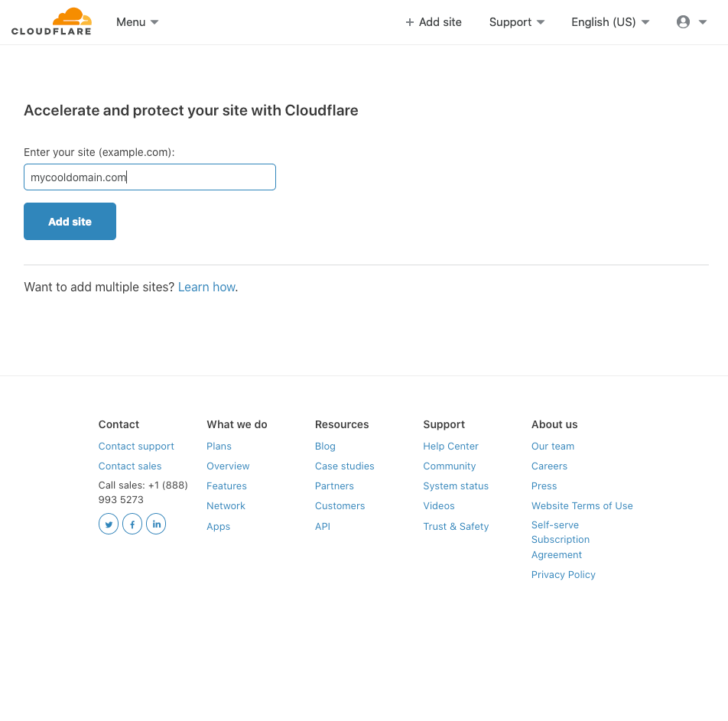Image resolution: width=728 pixels, height=721 pixels.
Task: Expand the Menu dropdown
Action: pyautogui.click(x=138, y=22)
